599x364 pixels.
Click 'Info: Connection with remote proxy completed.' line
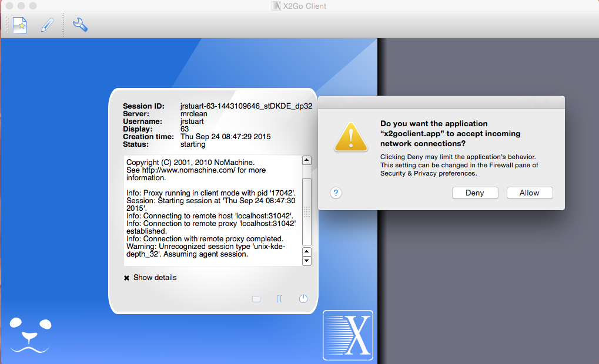pos(205,239)
